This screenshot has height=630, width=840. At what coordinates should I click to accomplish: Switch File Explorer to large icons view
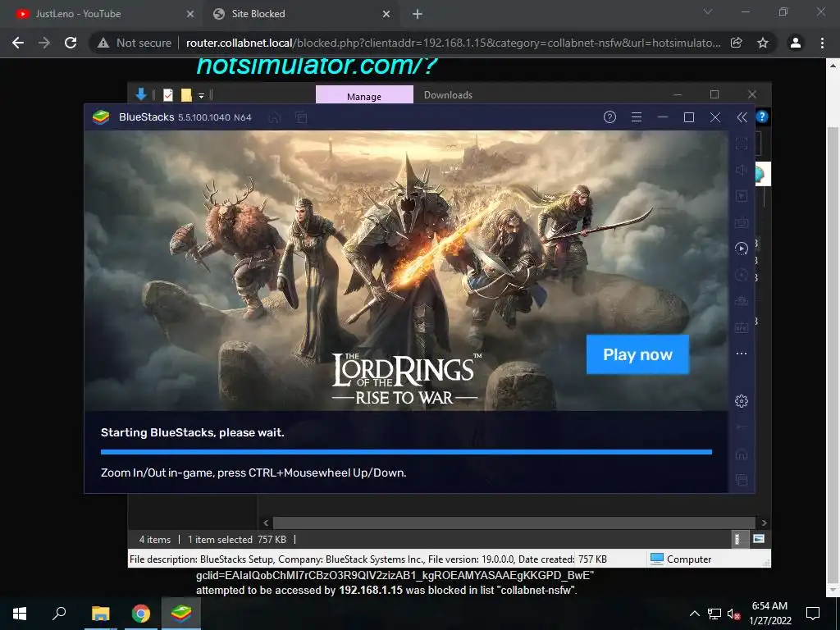pyautogui.click(x=759, y=539)
